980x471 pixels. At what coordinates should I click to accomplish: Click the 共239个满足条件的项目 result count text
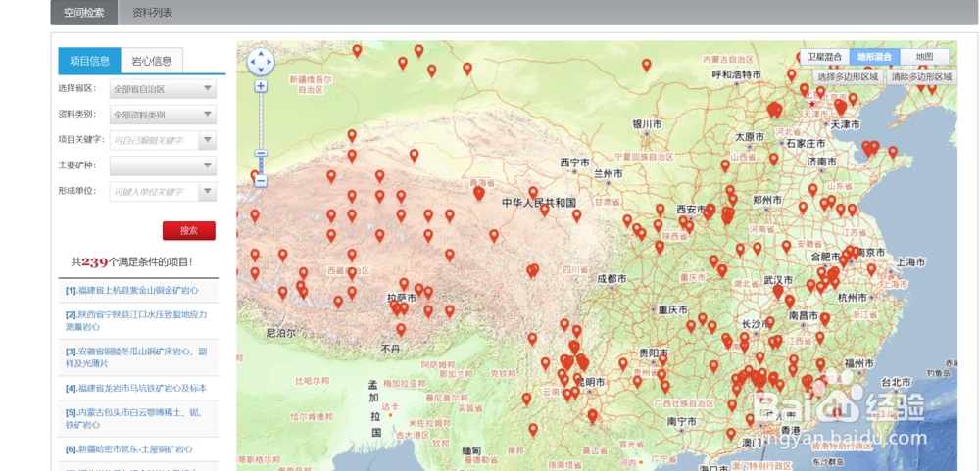click(x=132, y=262)
